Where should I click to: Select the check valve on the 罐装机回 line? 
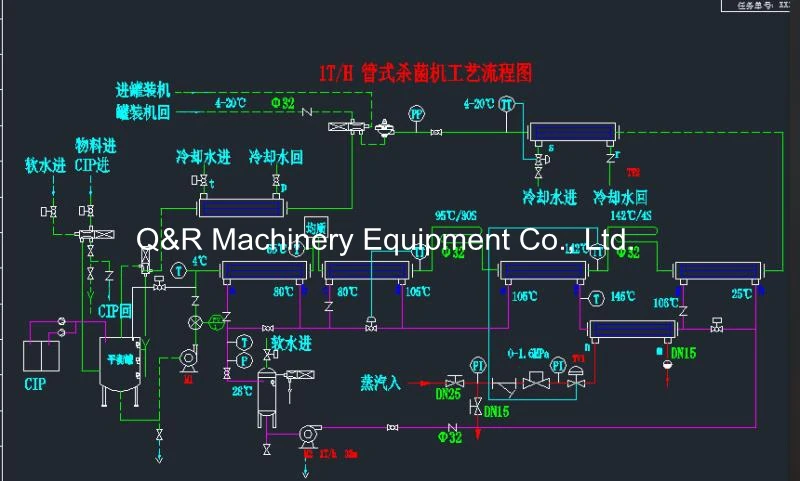coord(307,111)
